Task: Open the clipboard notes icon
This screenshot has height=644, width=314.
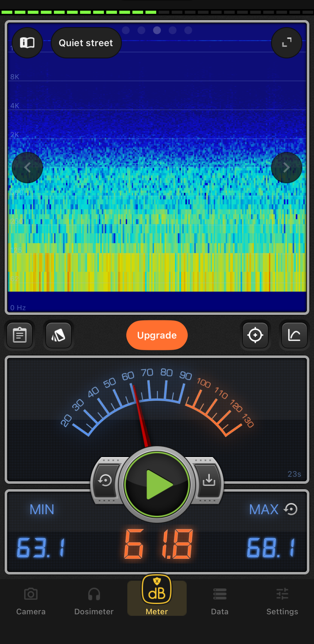Action: (20, 335)
